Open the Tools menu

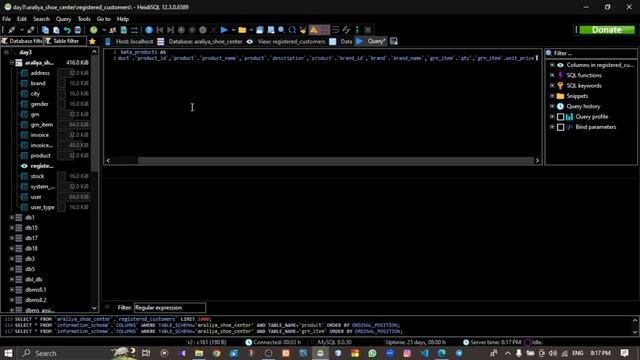tap(84, 19)
